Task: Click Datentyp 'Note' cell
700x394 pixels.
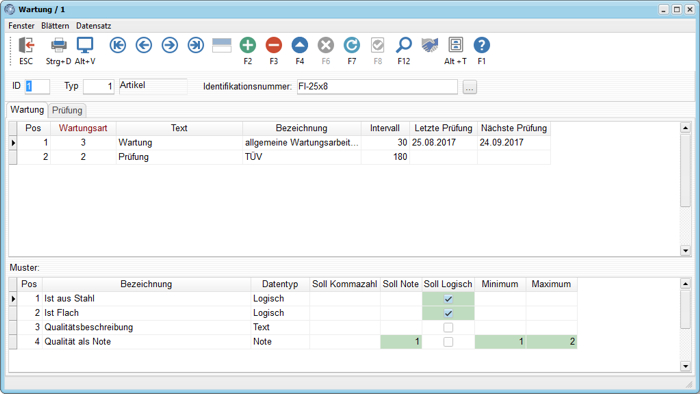Action: pos(280,342)
